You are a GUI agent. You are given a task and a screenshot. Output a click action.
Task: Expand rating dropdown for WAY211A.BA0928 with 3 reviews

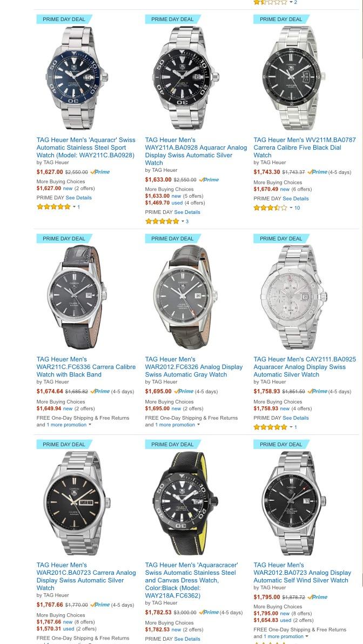coord(183,222)
